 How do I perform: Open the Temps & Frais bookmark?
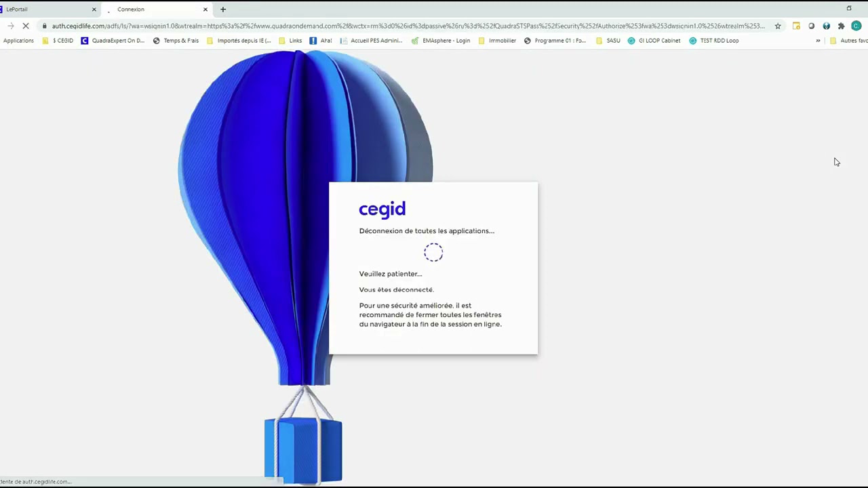(176, 41)
